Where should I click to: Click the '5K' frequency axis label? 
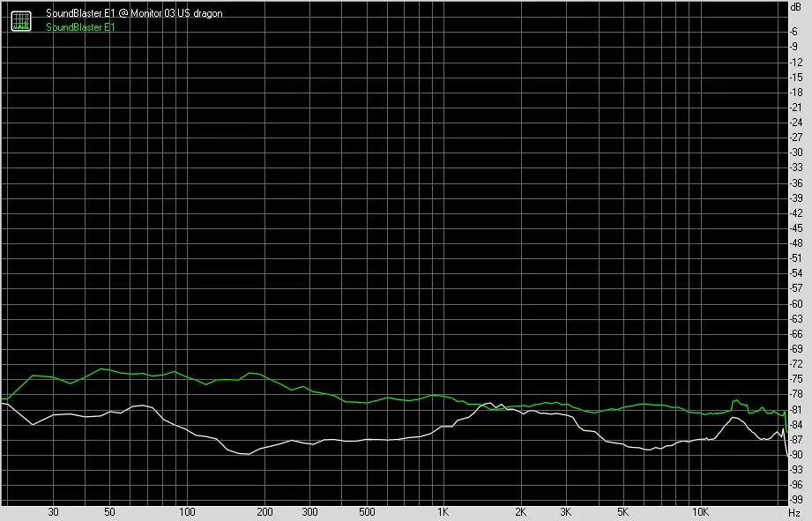point(622,512)
